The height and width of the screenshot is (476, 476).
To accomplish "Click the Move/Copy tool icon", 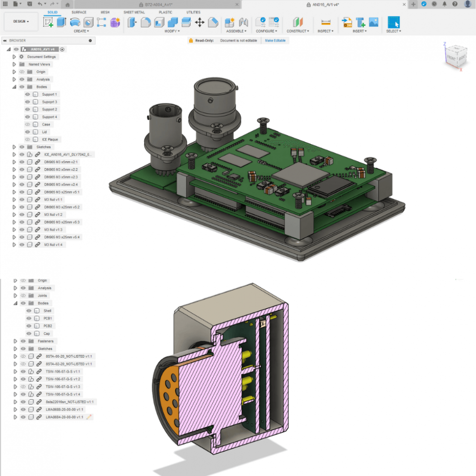I will pos(200,23).
